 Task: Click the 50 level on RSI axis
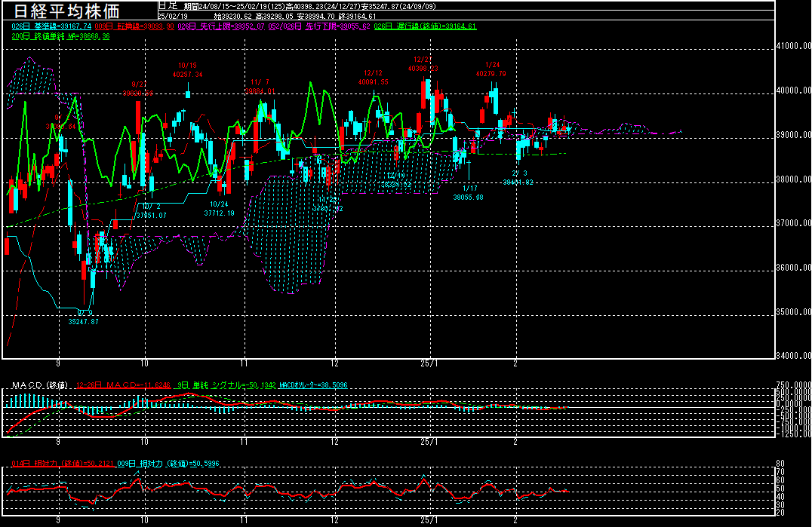(x=780, y=489)
